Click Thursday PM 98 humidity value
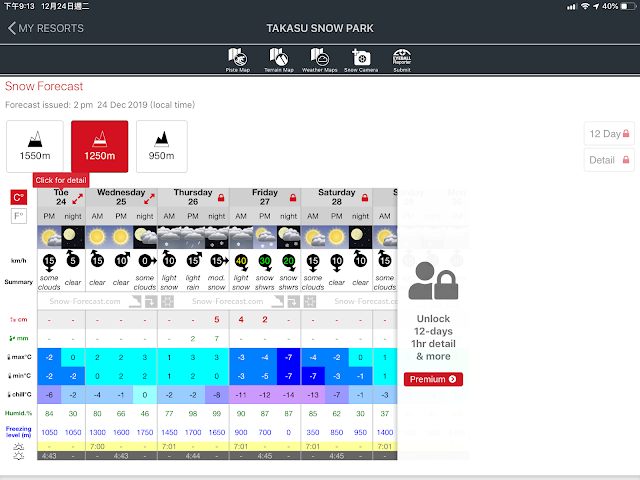 pyautogui.click(x=193, y=413)
